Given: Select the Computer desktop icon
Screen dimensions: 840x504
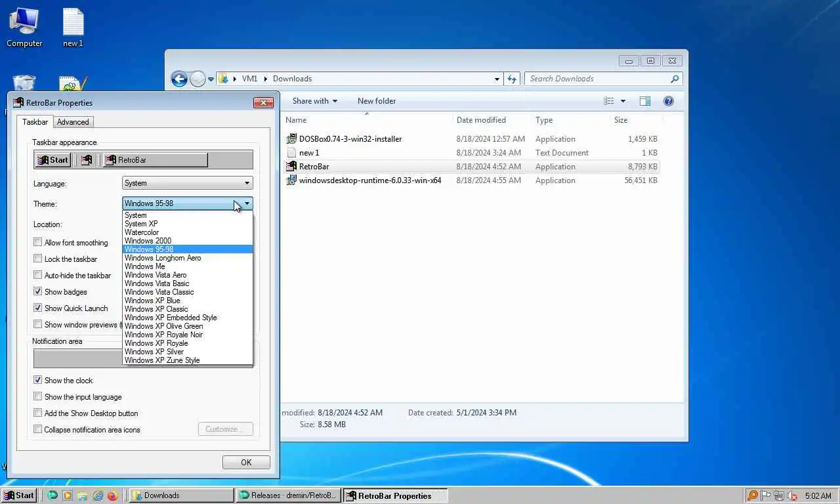Looking at the screenshot, I should (x=24, y=28).
